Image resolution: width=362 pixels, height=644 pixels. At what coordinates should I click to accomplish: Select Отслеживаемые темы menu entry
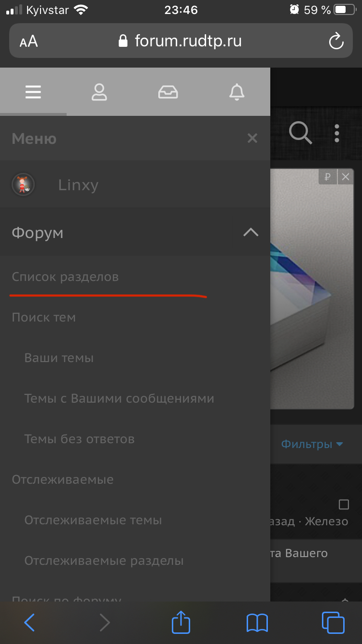(93, 520)
